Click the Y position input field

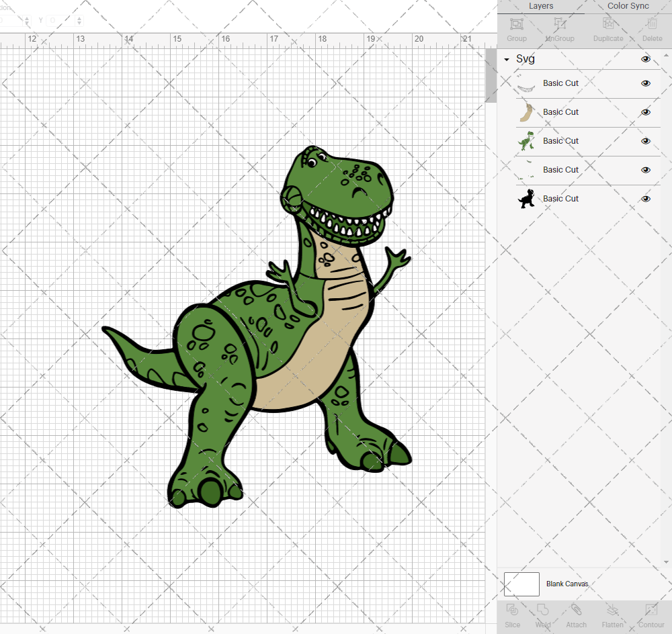[x=61, y=20]
